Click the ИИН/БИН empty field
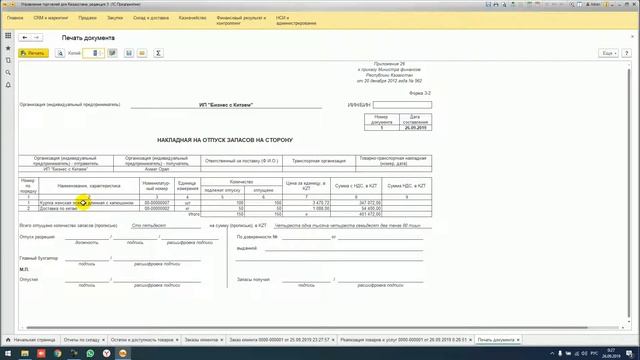Screen dimensions: 640x360 402,105
